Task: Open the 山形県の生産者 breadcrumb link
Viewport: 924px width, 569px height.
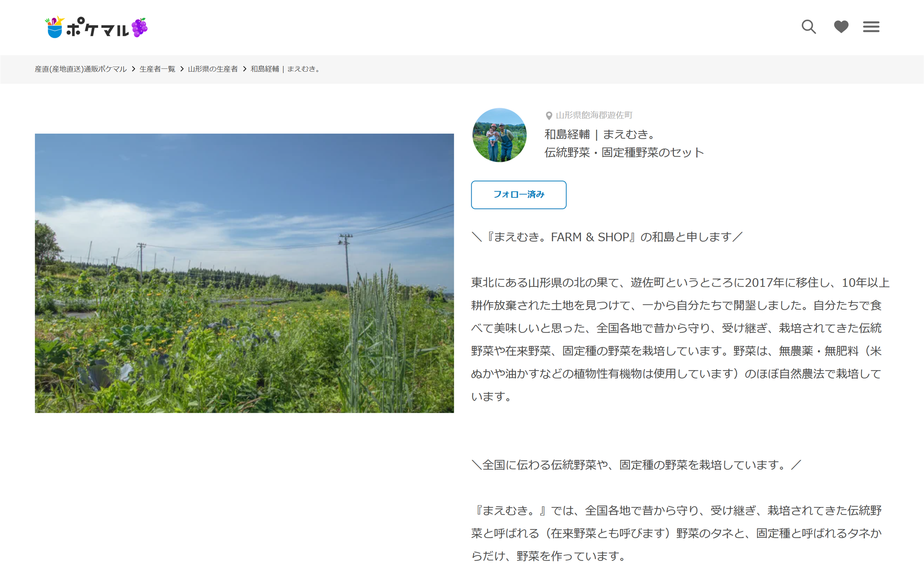Action: pos(213,69)
